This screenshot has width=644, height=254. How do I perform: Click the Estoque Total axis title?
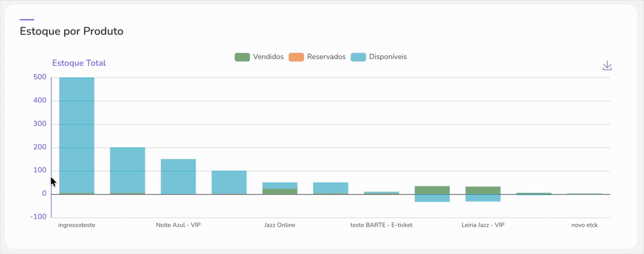point(79,63)
